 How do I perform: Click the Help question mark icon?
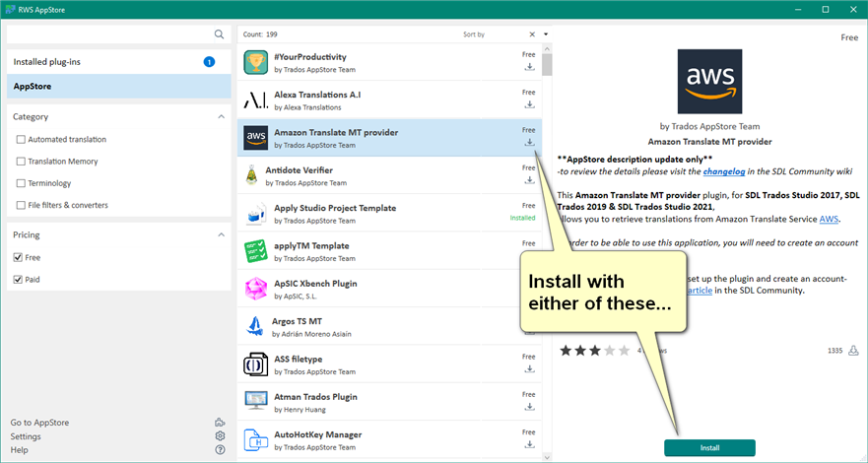pos(220,450)
